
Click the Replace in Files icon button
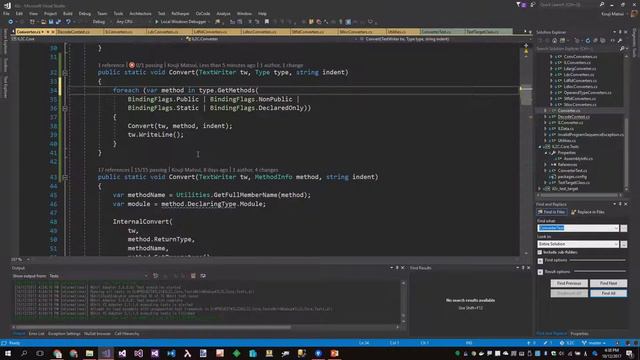tap(588, 212)
